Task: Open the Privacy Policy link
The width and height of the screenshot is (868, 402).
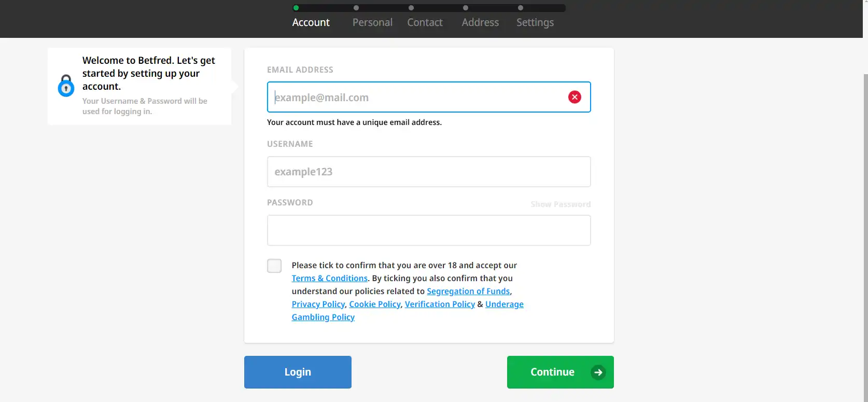Action: (x=318, y=304)
